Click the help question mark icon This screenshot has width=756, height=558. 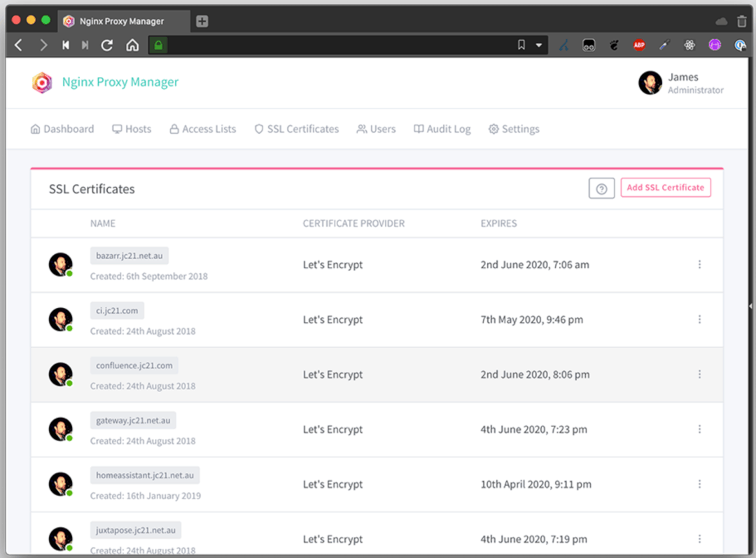tap(601, 188)
